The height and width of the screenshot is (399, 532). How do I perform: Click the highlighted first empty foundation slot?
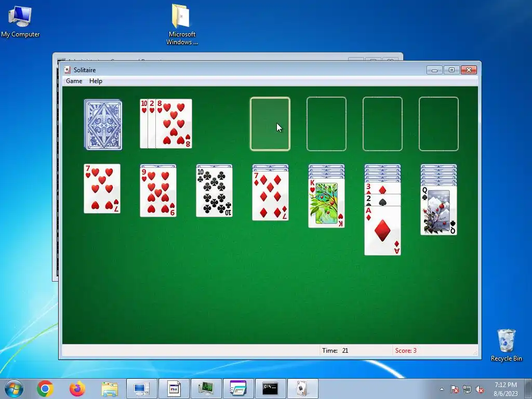[x=270, y=124]
